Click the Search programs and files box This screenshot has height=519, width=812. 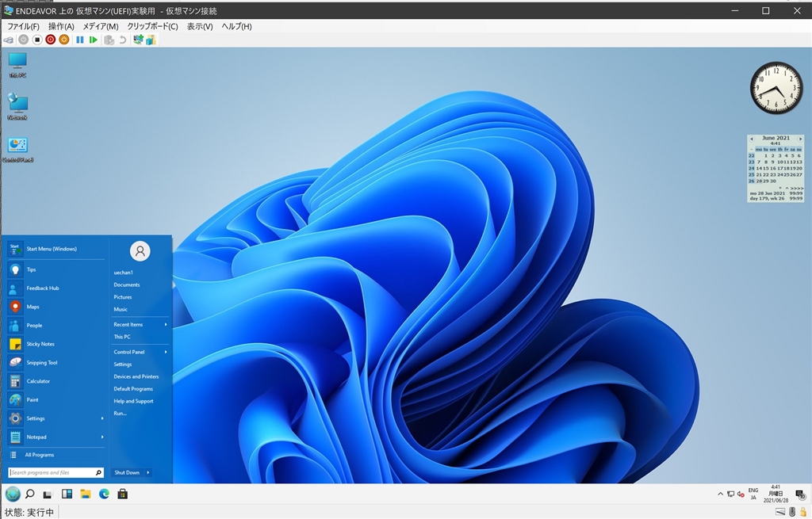[56, 472]
